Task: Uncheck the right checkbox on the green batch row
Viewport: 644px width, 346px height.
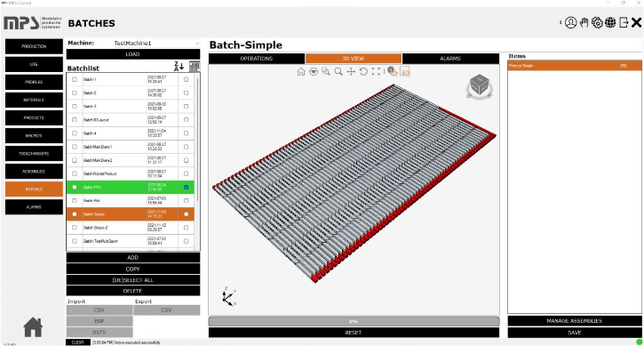Action: click(186, 187)
